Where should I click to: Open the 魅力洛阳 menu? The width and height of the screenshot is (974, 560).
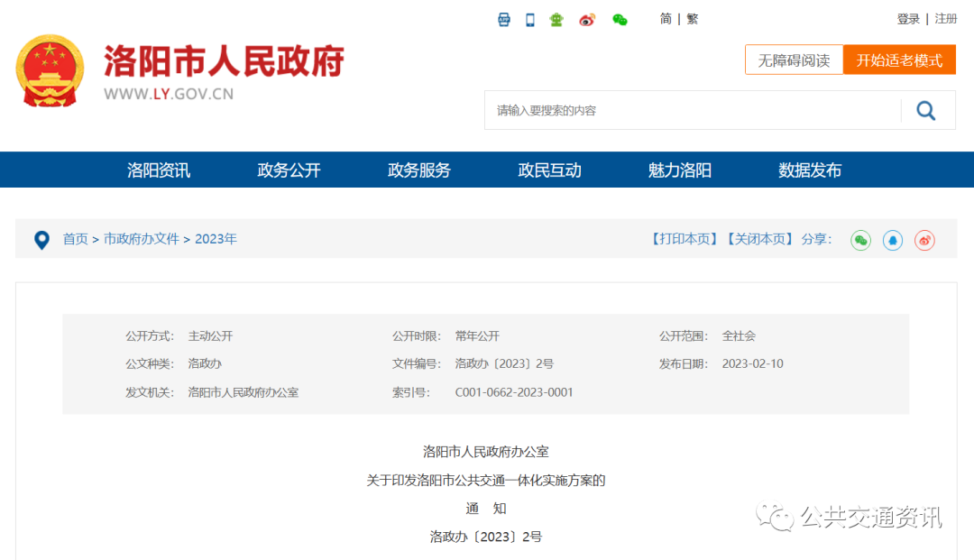pos(678,170)
